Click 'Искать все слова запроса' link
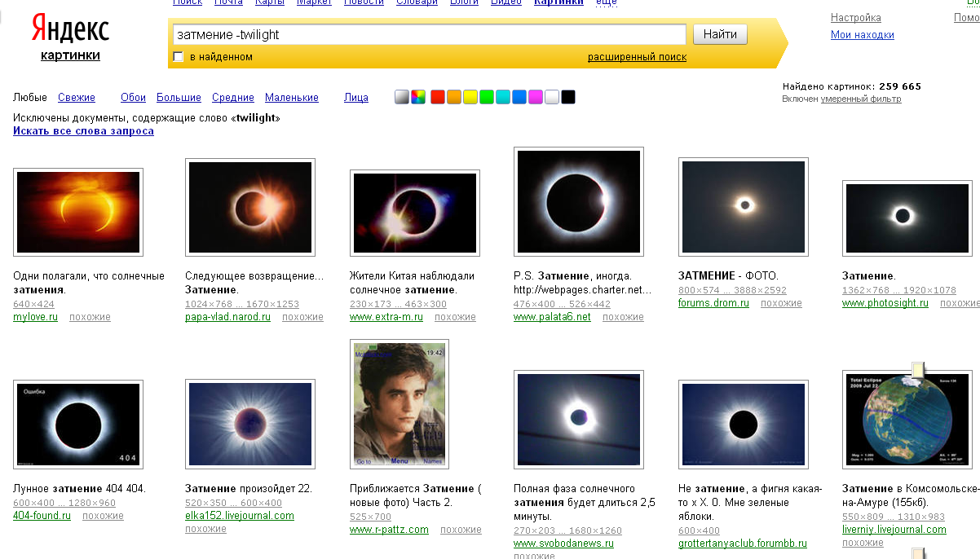 [x=83, y=130]
